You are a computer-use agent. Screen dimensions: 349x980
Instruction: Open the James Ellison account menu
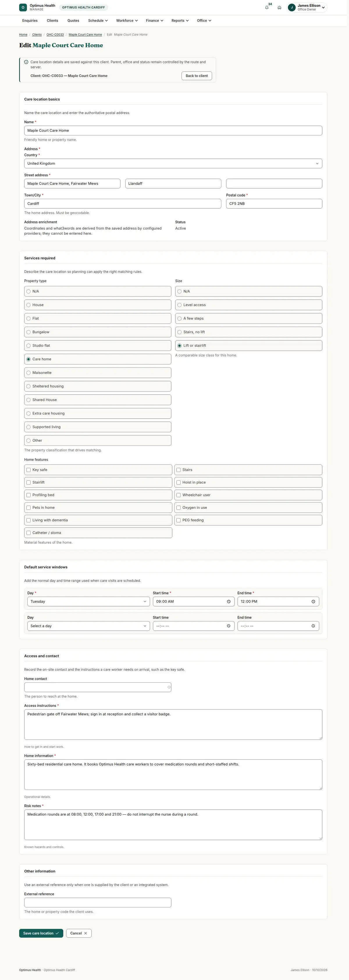point(307,7)
